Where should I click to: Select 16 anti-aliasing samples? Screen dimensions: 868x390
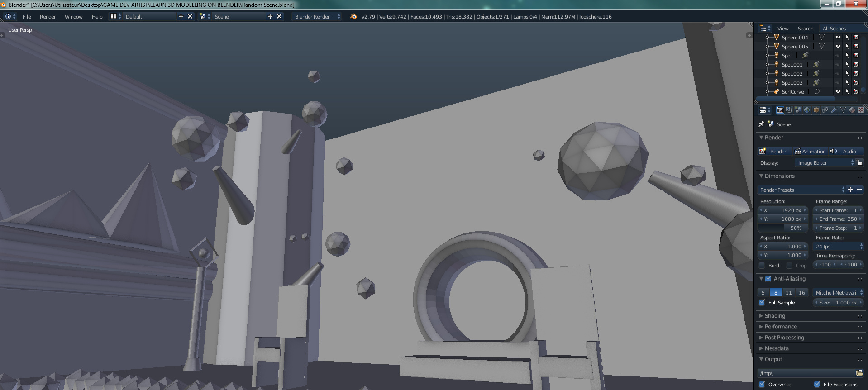point(802,293)
